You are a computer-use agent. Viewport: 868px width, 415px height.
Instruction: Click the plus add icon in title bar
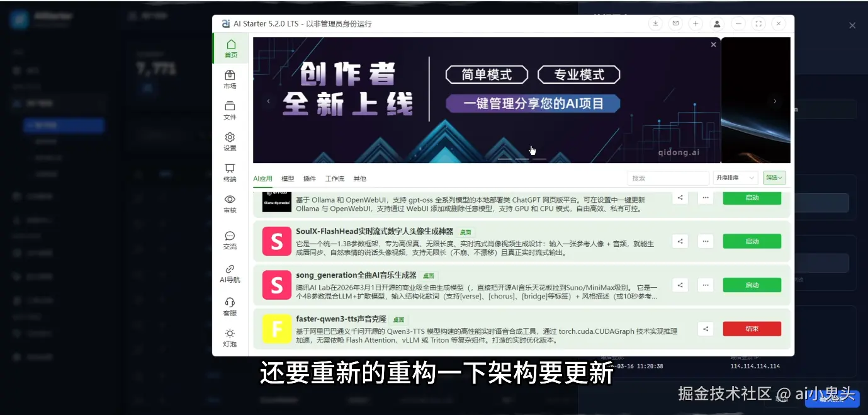click(x=696, y=23)
